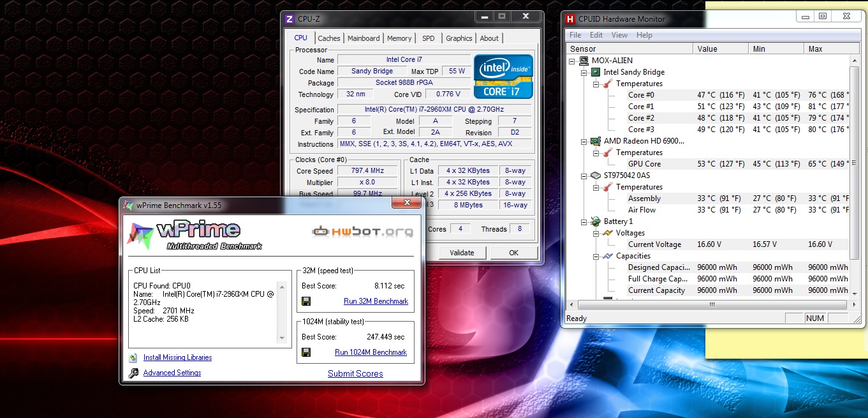The image size is (868, 418).
Task: Click the OK button in CPU-Z
Action: (514, 253)
